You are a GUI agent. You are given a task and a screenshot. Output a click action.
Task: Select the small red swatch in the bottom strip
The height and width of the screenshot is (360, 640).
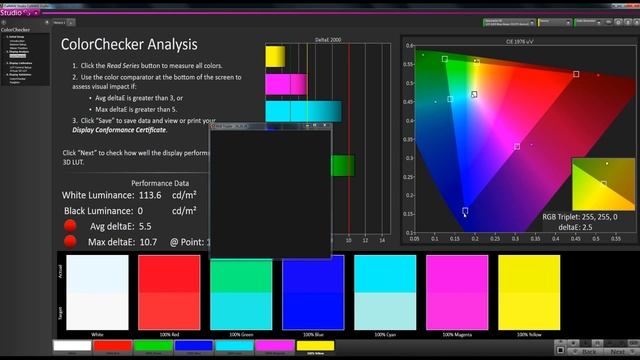(x=112, y=346)
